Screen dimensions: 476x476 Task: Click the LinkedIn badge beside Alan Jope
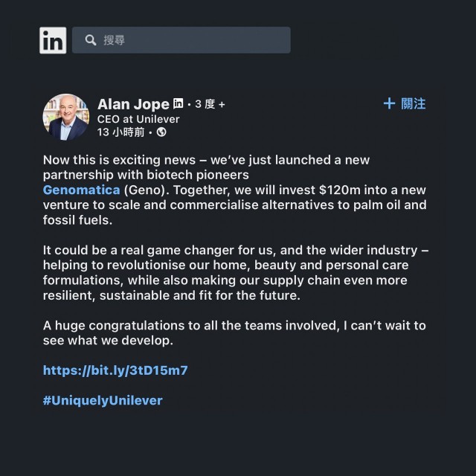click(178, 103)
